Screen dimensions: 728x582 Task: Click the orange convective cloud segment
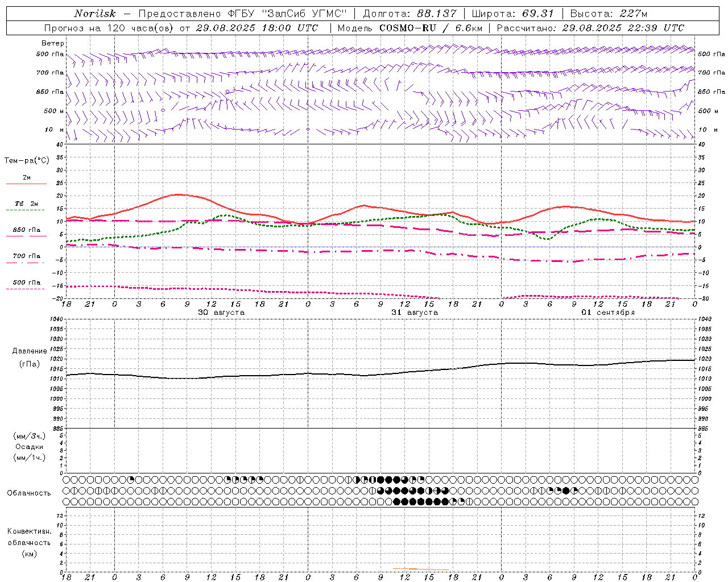pos(421,569)
